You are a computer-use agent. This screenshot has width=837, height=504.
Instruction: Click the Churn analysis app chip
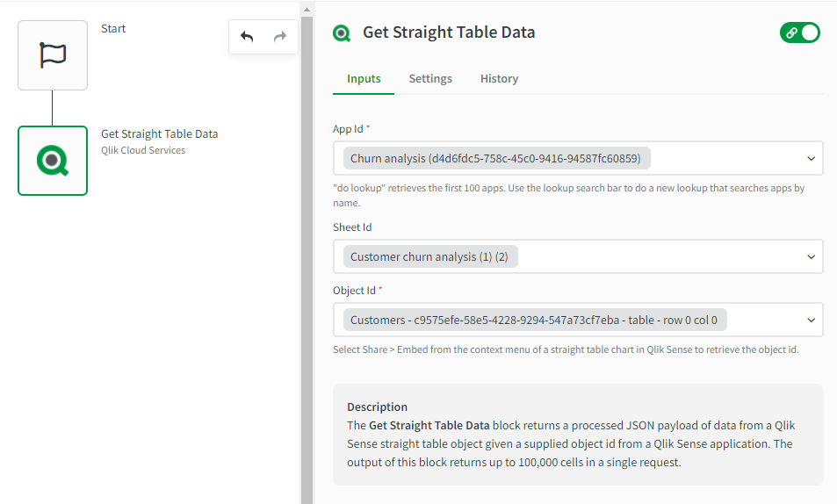pyautogui.click(x=496, y=159)
